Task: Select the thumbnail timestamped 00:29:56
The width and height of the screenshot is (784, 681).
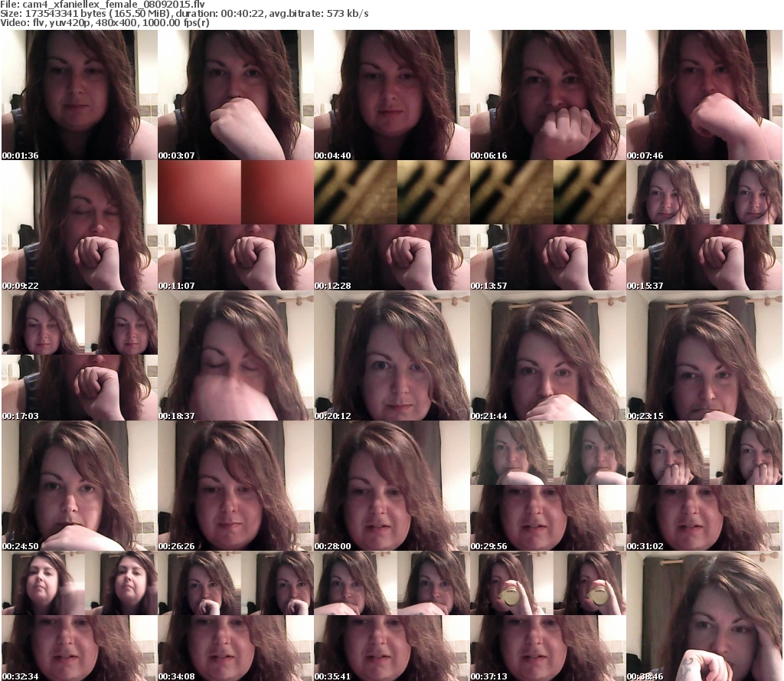Action: (548, 486)
